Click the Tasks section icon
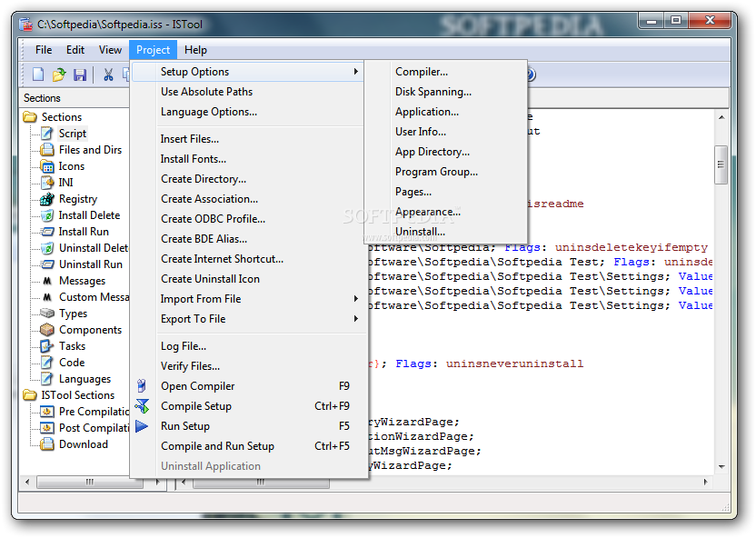The width and height of the screenshot is (756, 538). click(x=46, y=346)
